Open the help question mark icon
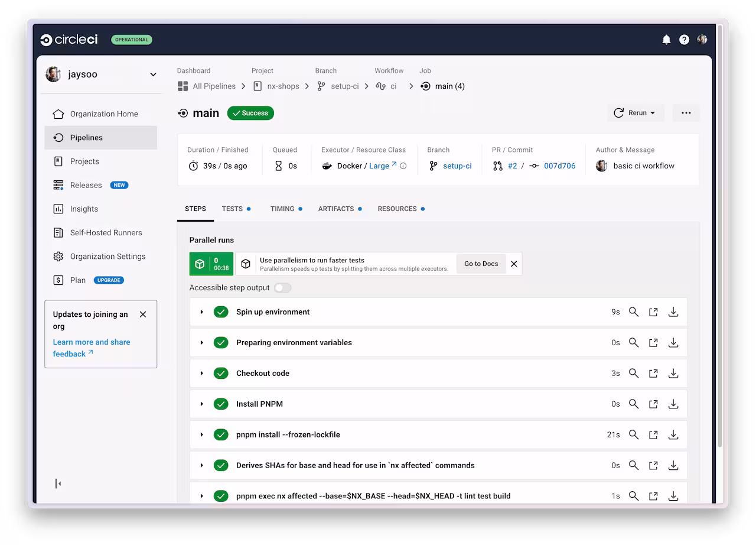 (x=684, y=40)
